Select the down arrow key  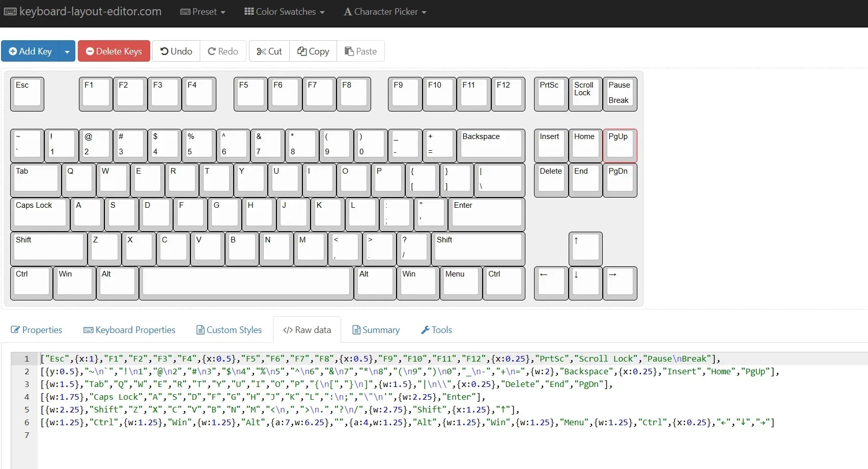(x=585, y=283)
